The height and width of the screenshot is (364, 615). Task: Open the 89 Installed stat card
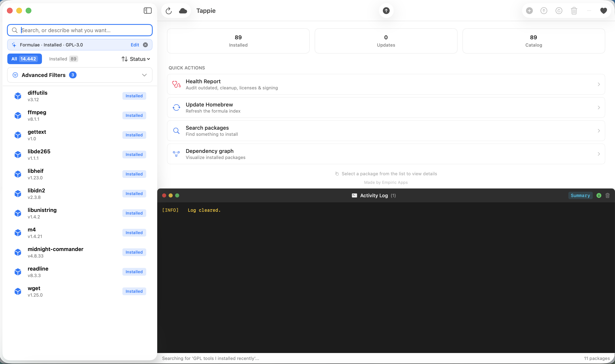click(238, 41)
